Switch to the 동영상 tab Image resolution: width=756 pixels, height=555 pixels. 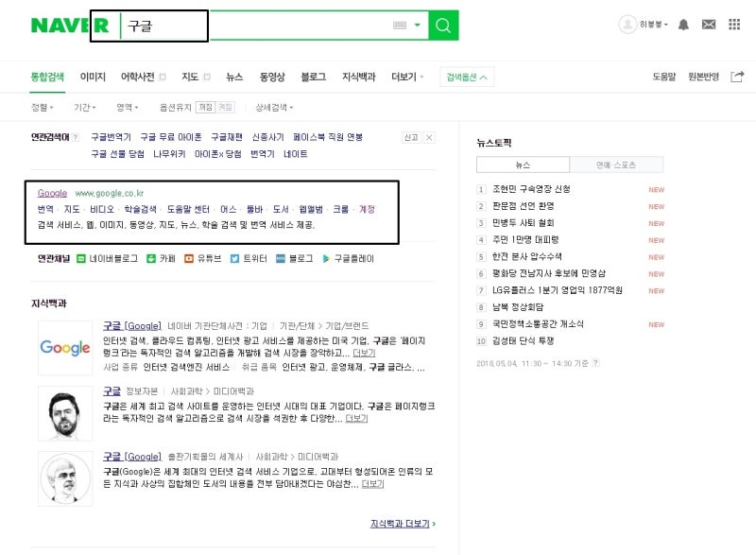[x=272, y=77]
